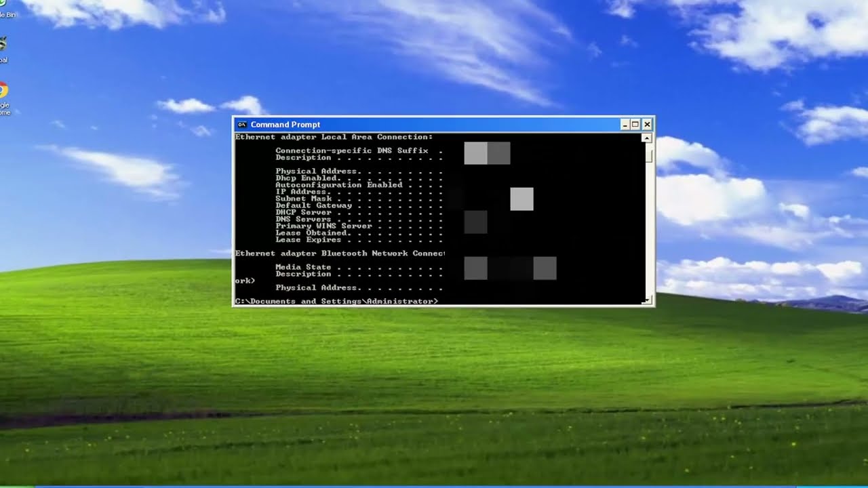This screenshot has height=488, width=868.
Task: Click the "Connection-specific DNS Suffix" line
Action: (359, 150)
